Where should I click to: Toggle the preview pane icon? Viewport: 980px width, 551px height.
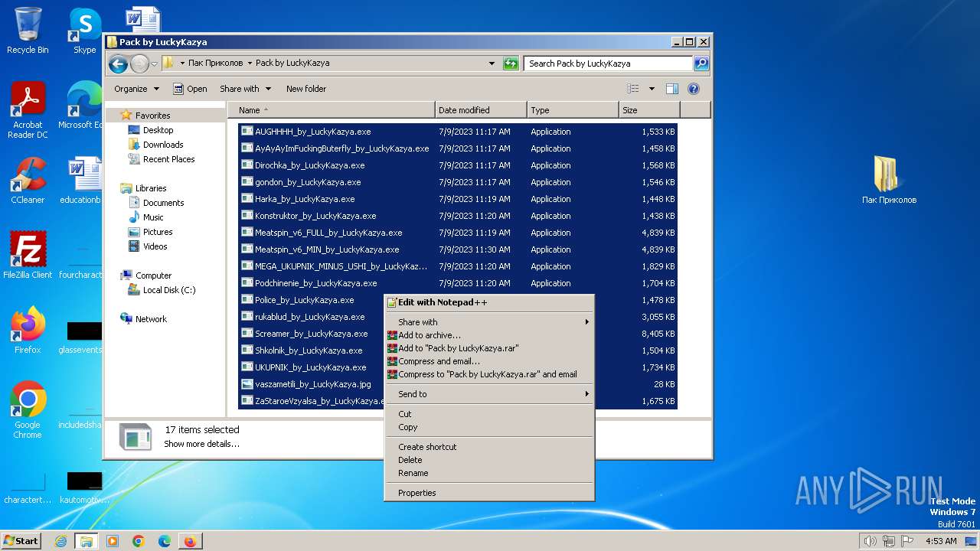(671, 89)
